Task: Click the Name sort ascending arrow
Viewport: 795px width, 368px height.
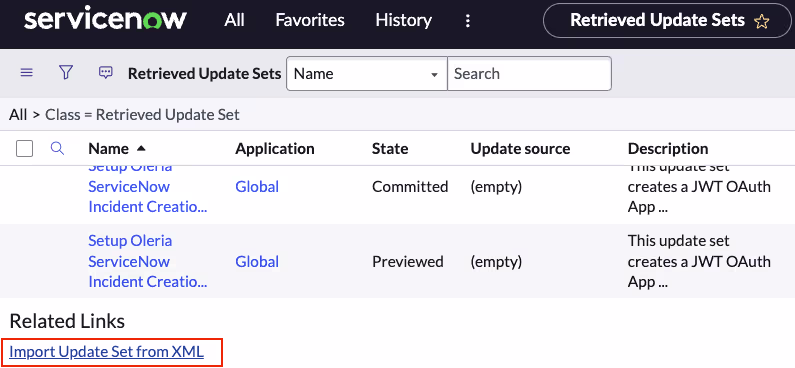Action: [x=141, y=149]
